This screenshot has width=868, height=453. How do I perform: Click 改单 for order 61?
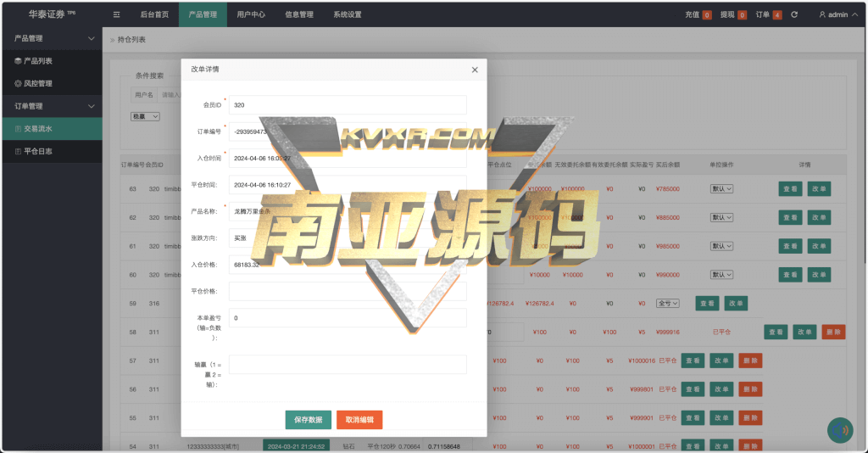tap(819, 246)
